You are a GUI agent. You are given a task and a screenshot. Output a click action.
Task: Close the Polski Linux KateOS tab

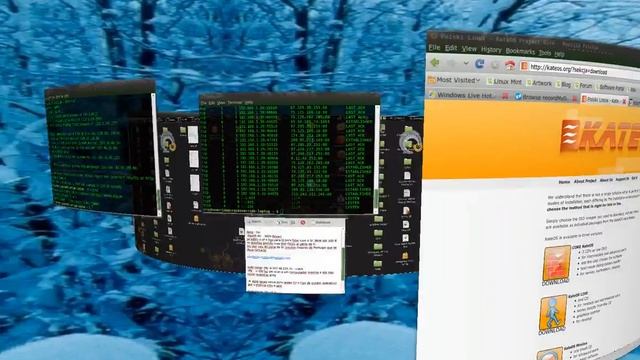(x=624, y=101)
